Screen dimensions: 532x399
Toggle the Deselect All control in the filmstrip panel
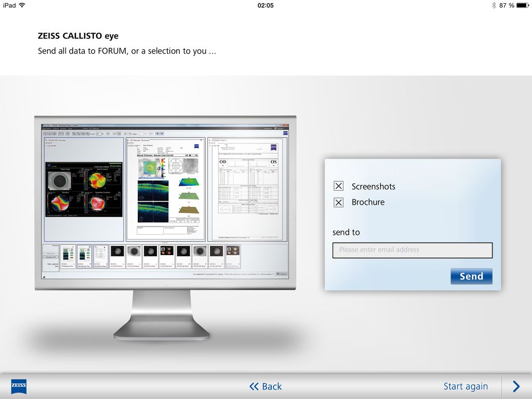click(50, 257)
